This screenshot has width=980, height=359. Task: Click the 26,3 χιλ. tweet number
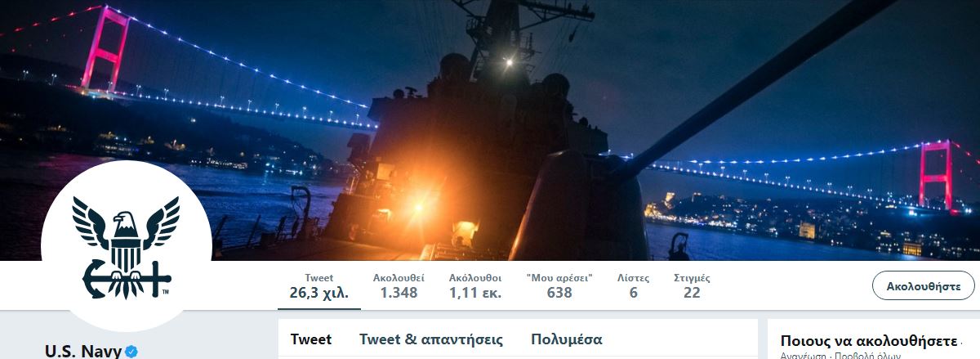(318, 293)
